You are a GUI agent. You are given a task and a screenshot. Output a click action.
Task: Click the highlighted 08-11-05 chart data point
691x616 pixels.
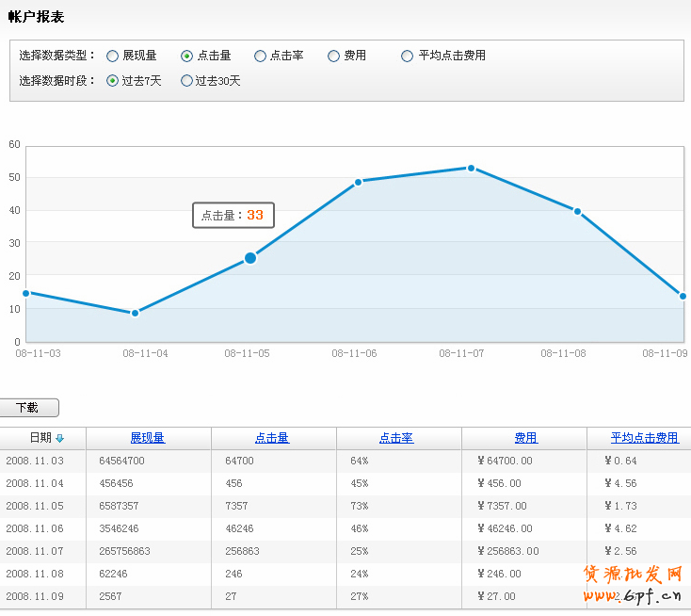coord(250,258)
